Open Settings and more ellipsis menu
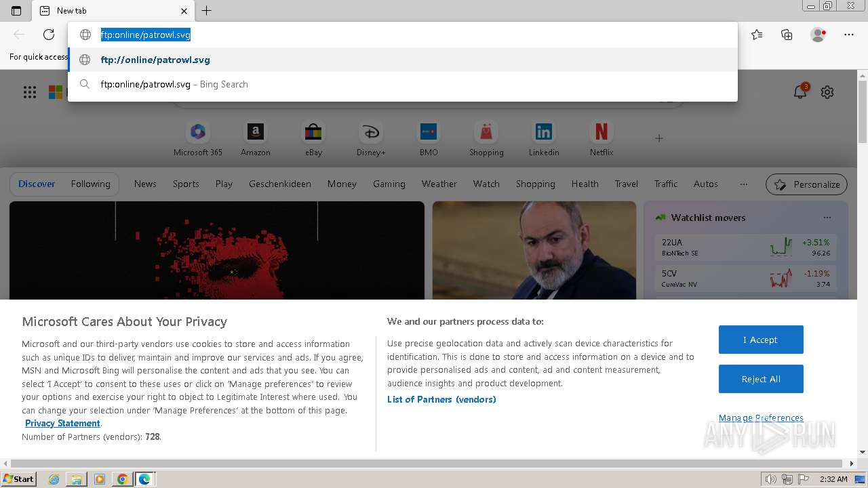The height and width of the screenshot is (488, 868). [849, 35]
